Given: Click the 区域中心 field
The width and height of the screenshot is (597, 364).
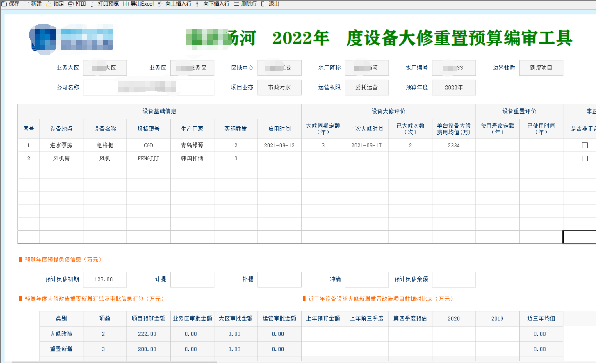Looking at the screenshot, I should (x=279, y=68).
